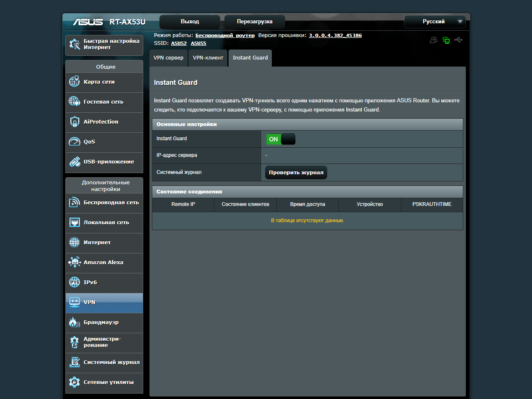The height and width of the screenshot is (399, 532).
Task: Click the 'Состояние соединения' section header
Action: pyautogui.click(x=308, y=192)
